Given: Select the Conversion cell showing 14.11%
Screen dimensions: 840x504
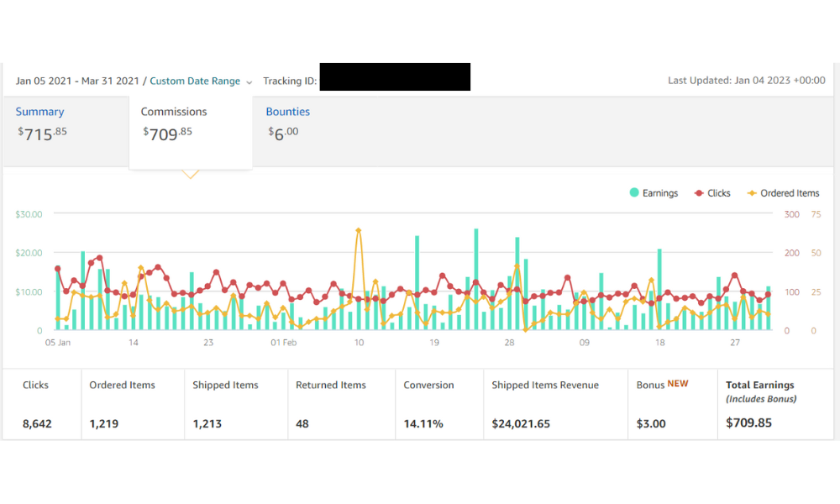Looking at the screenshot, I should click(439, 404).
